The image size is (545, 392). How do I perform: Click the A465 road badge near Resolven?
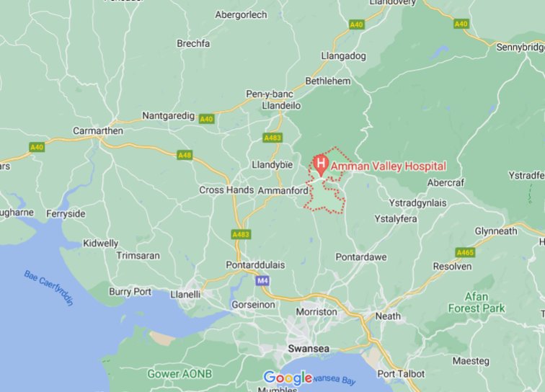[465, 253]
